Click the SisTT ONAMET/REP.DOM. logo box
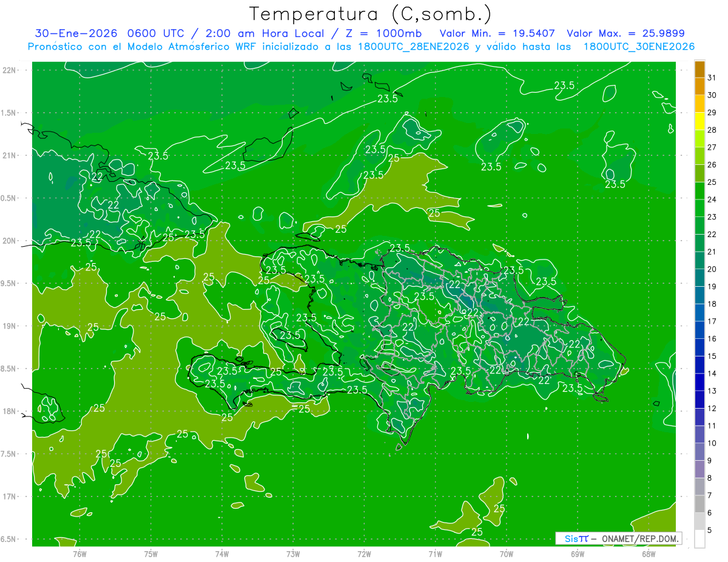The height and width of the screenshot is (562, 728). [618, 538]
